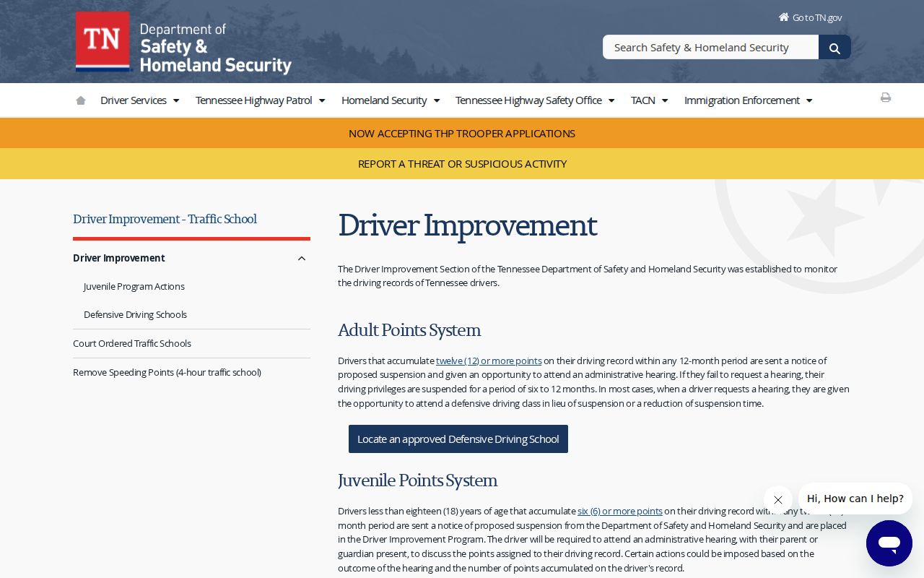This screenshot has width=924, height=578.
Task: Open the Tennessee Highway Patrol menu
Action: 254,100
